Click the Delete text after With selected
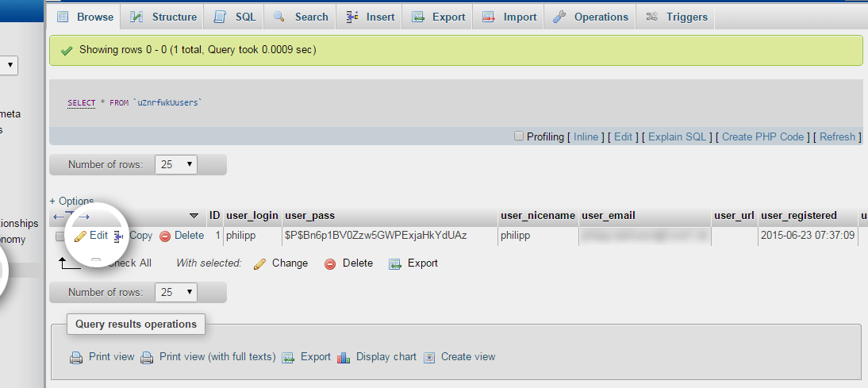 coord(358,263)
